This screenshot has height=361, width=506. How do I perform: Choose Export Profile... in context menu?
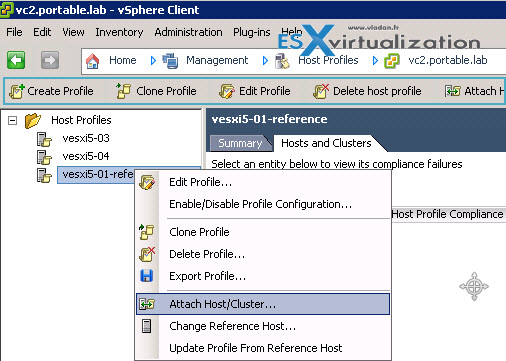coord(263,276)
